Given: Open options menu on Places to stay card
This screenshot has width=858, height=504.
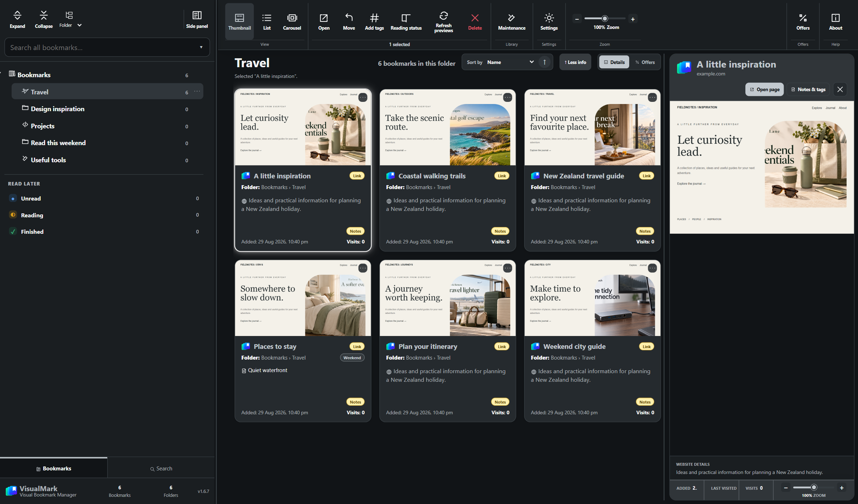Looking at the screenshot, I should pos(363,268).
